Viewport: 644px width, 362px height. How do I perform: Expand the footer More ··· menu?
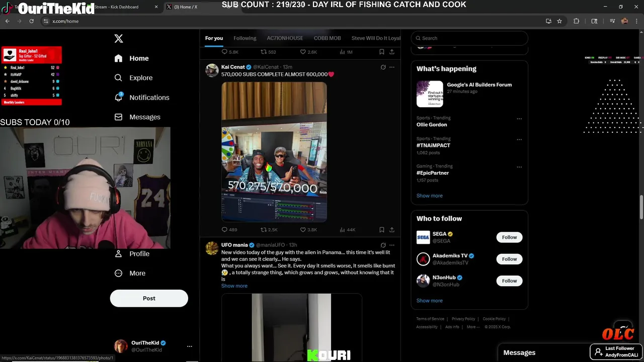[x=473, y=327]
